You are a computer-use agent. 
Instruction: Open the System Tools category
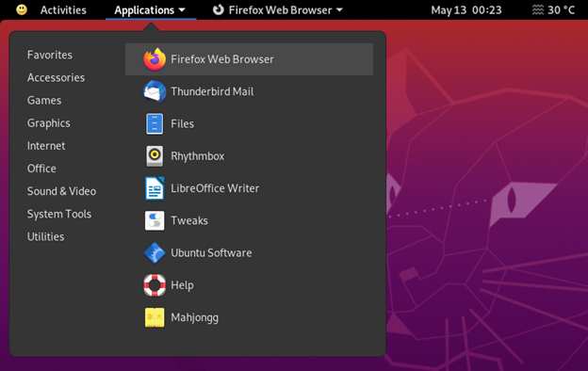tap(58, 214)
